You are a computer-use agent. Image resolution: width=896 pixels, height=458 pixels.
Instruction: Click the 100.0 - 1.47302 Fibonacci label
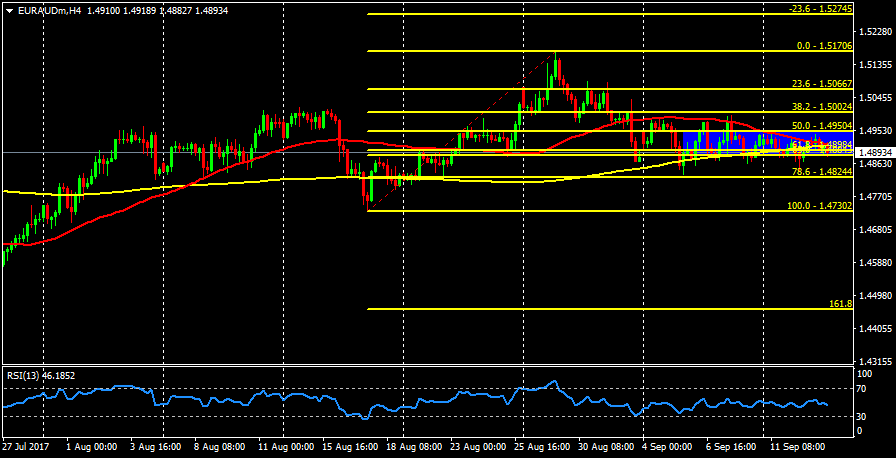[818, 206]
